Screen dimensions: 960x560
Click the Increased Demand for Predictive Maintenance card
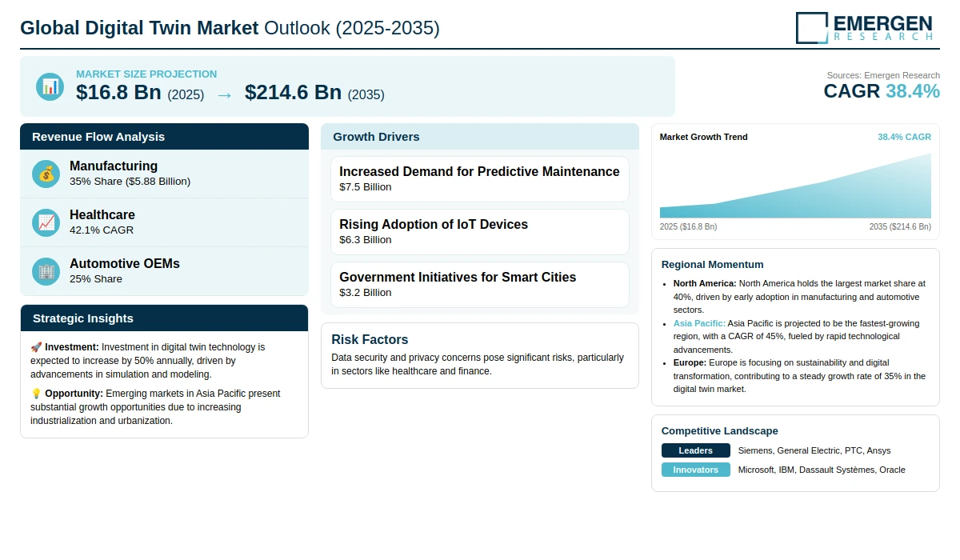coord(480,179)
